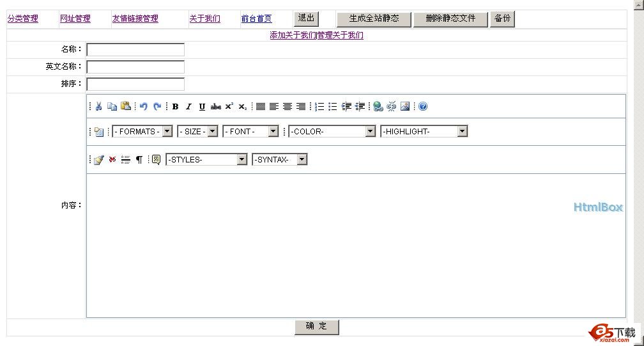Insert hyperlink with the globe icon
Viewport: 644px width, 346px height.
378,107
